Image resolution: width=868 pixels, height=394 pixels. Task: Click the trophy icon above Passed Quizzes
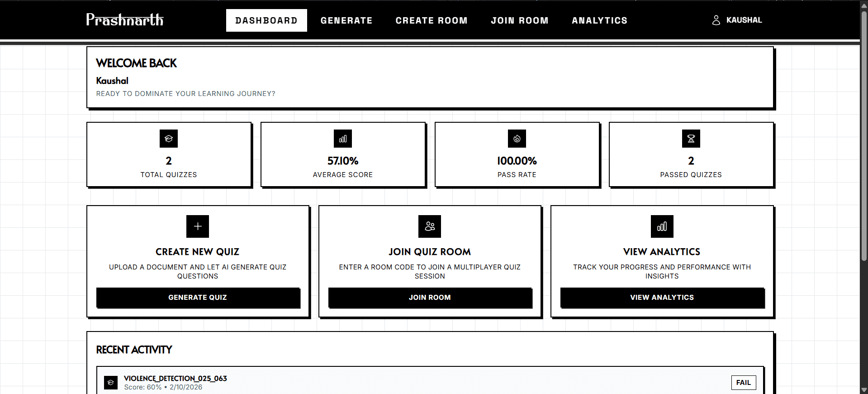691,139
